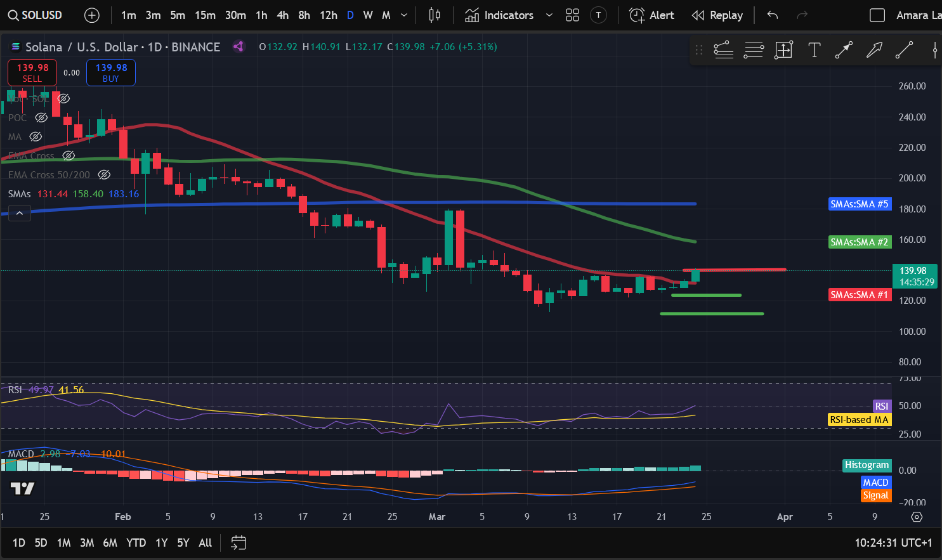Select the trend line tool

point(904,50)
